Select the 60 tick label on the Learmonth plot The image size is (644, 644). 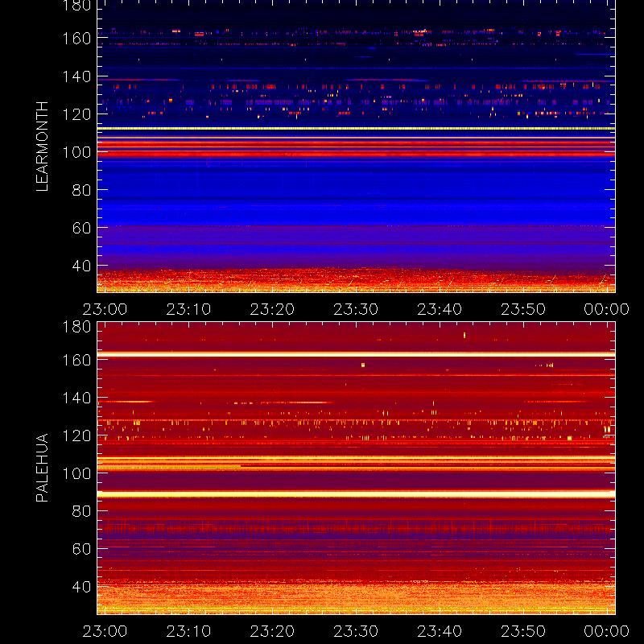tap(81, 228)
